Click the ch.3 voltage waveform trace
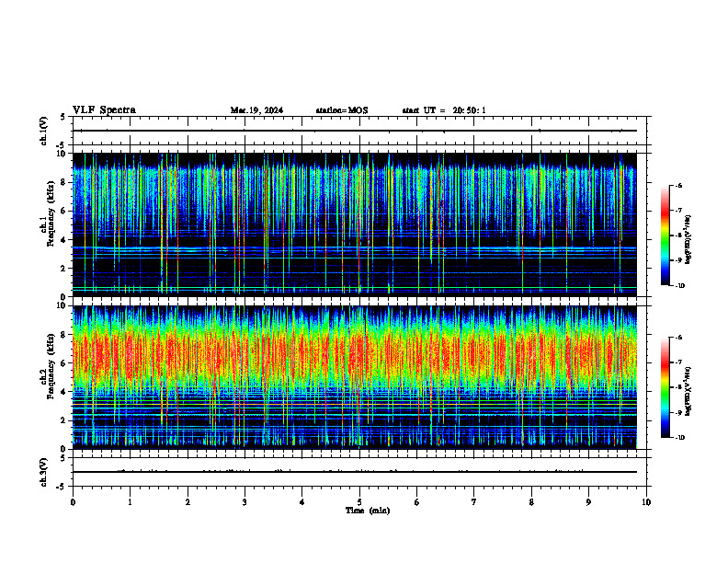Image resolution: width=728 pixels, height=563 pixels. click(355, 472)
